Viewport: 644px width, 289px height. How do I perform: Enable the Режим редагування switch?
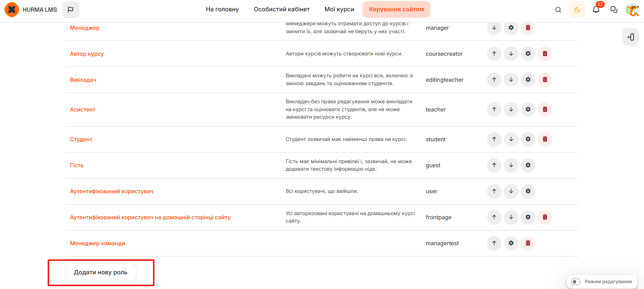click(576, 282)
